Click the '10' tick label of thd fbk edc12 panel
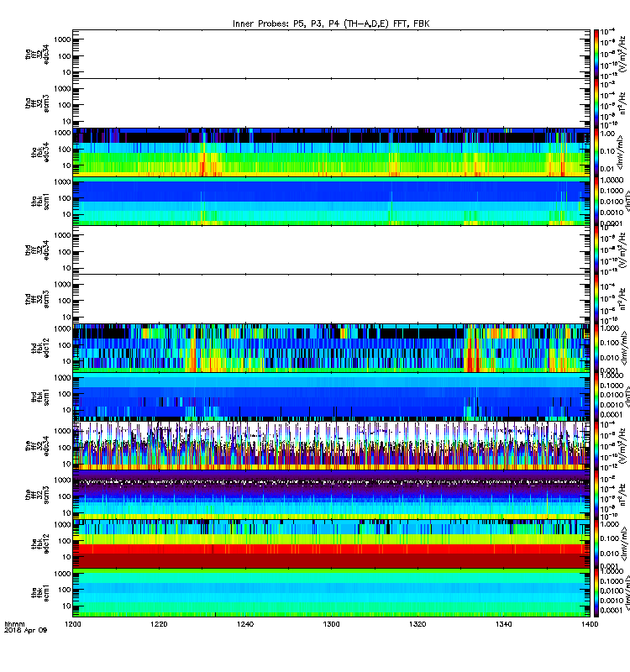630x672 pixels. click(x=66, y=361)
